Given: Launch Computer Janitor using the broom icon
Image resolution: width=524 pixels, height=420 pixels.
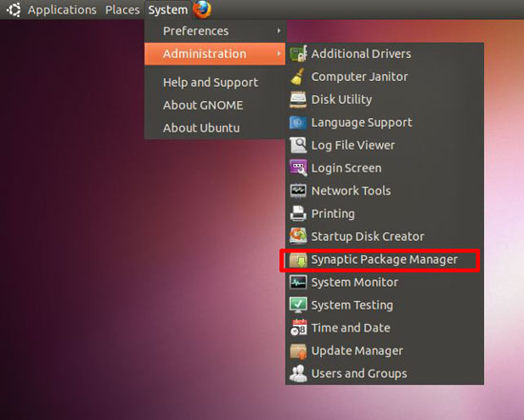Looking at the screenshot, I should point(297,76).
